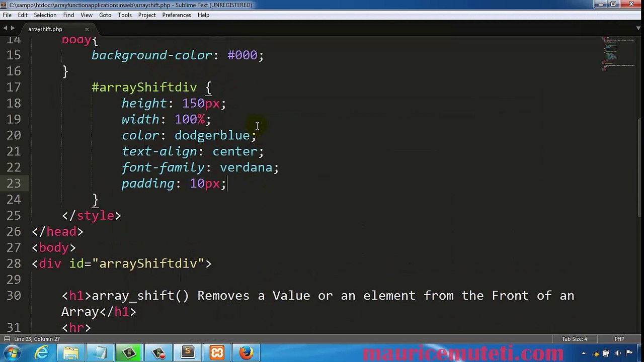Click the dodgerblue color value
Viewport: 644px width, 362px height.
coord(212,136)
